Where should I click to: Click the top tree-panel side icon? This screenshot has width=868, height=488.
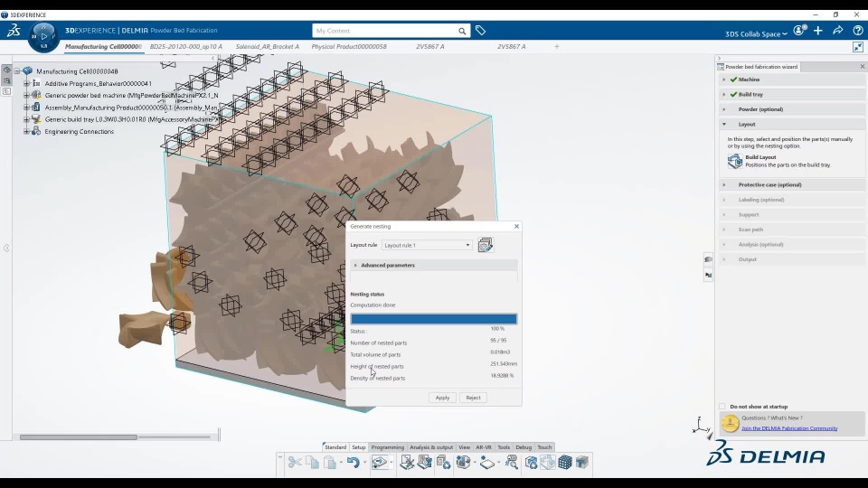click(6, 70)
